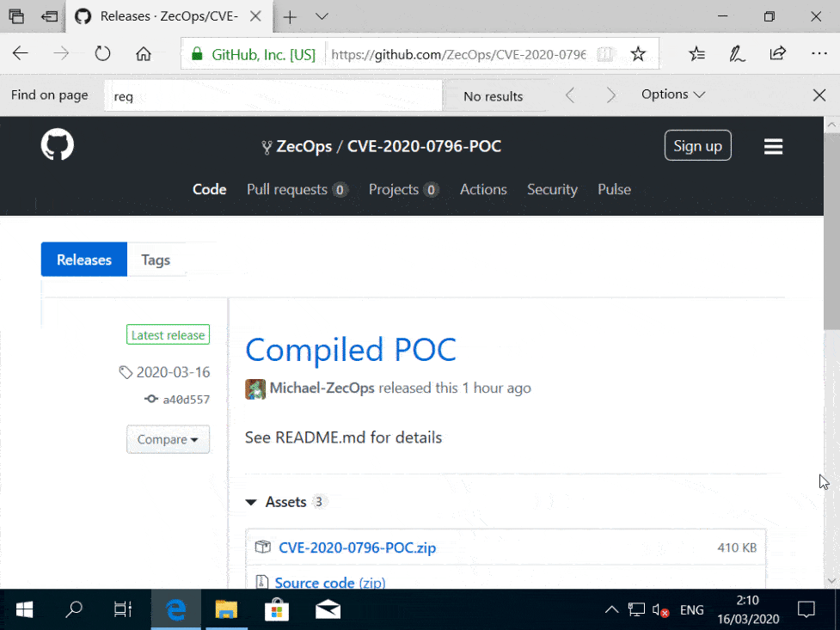Open new tab with plus icon
Viewport: 840px width, 630px height.
tap(290, 16)
